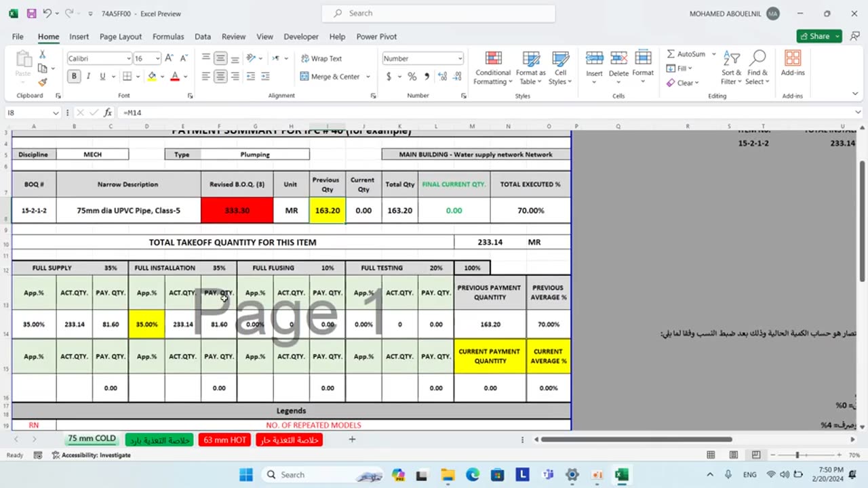Viewport: 868px width, 488px height.
Task: Click the Save icon in title bar
Action: click(31, 14)
